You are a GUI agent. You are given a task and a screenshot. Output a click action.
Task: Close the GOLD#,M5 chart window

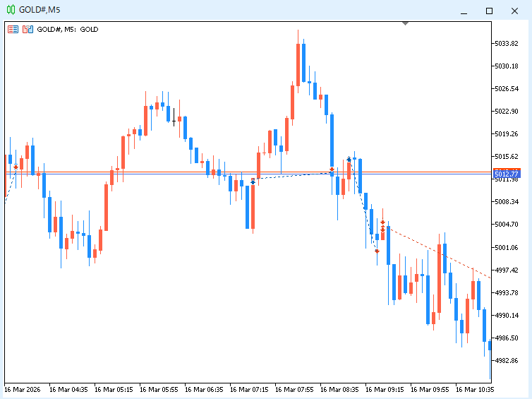click(514, 11)
